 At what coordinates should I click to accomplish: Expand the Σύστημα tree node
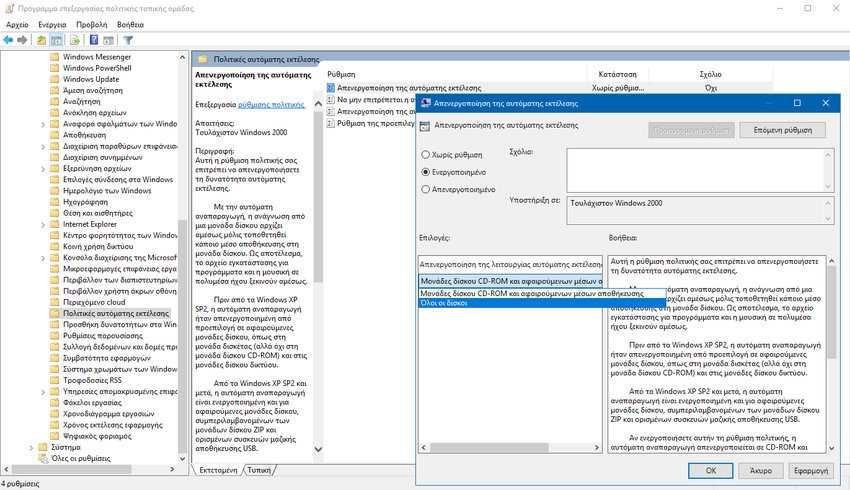click(31, 448)
